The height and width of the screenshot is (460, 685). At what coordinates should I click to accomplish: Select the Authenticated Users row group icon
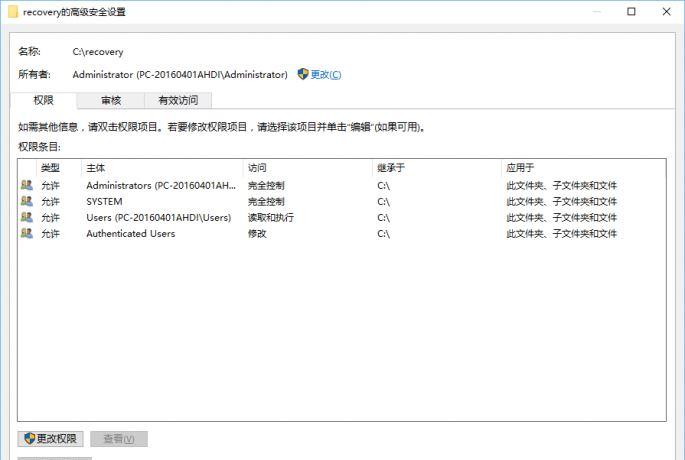[x=27, y=233]
